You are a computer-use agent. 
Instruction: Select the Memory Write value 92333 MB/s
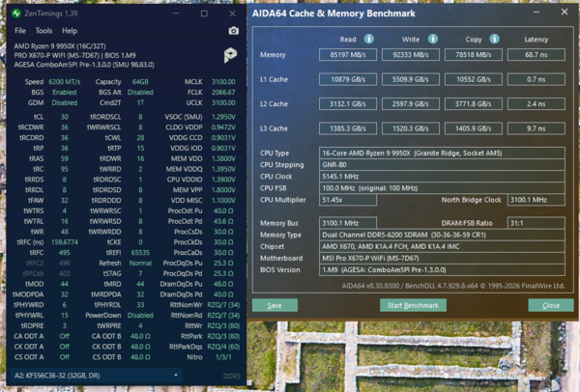(411, 55)
